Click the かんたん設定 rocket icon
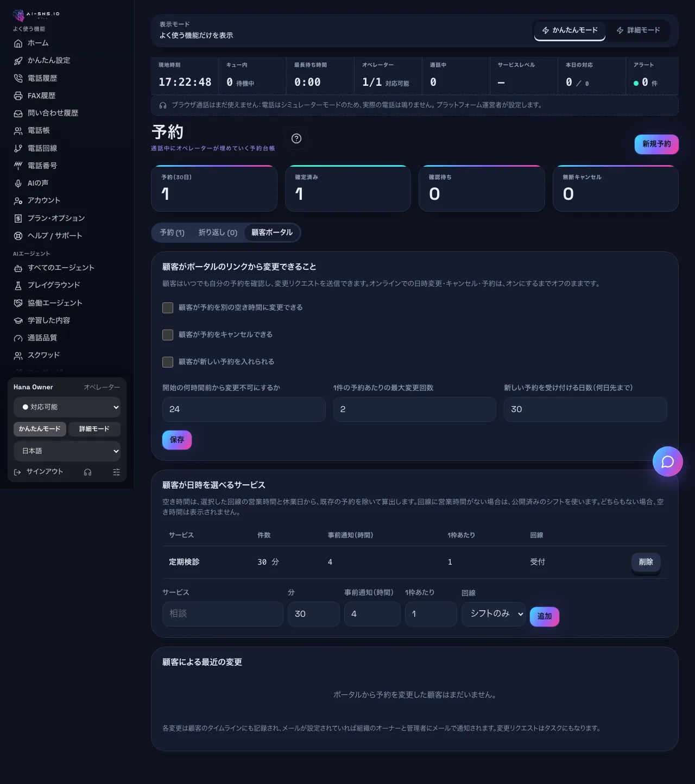695x784 pixels. pos(18,61)
